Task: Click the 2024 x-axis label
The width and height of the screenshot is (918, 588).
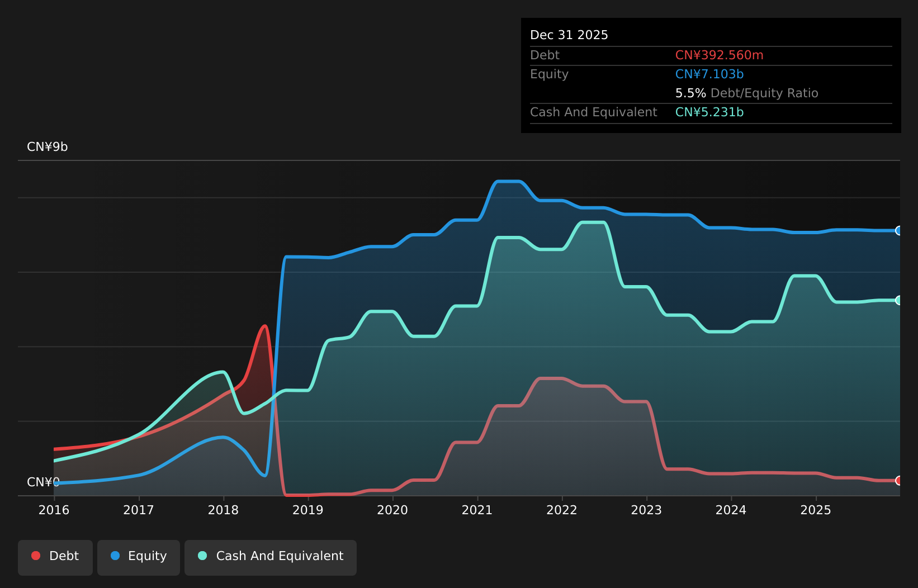Action: 731,510
